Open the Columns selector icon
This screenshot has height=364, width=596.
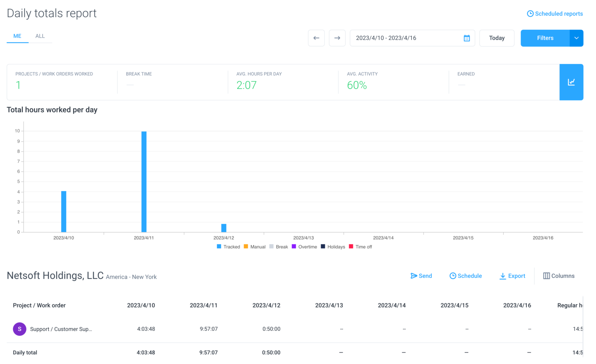546,276
